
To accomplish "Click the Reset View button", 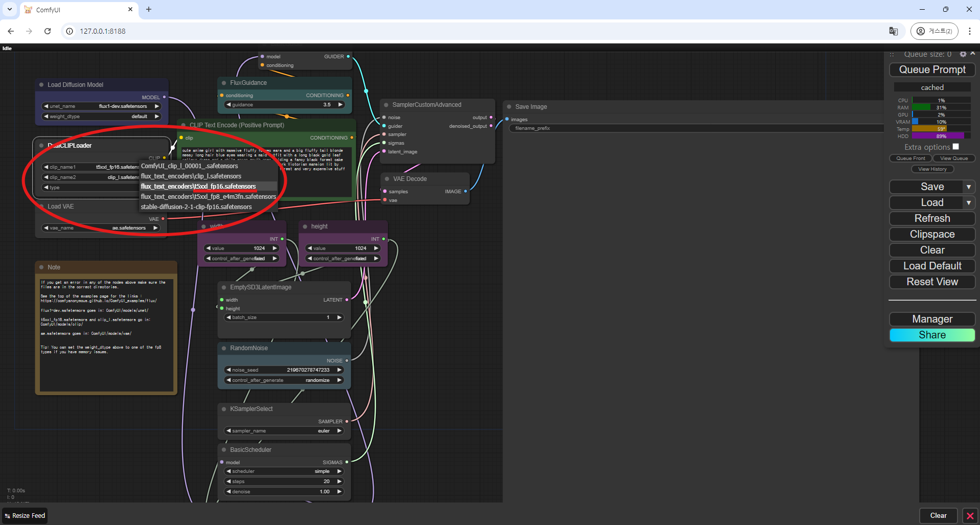I will 932,282.
